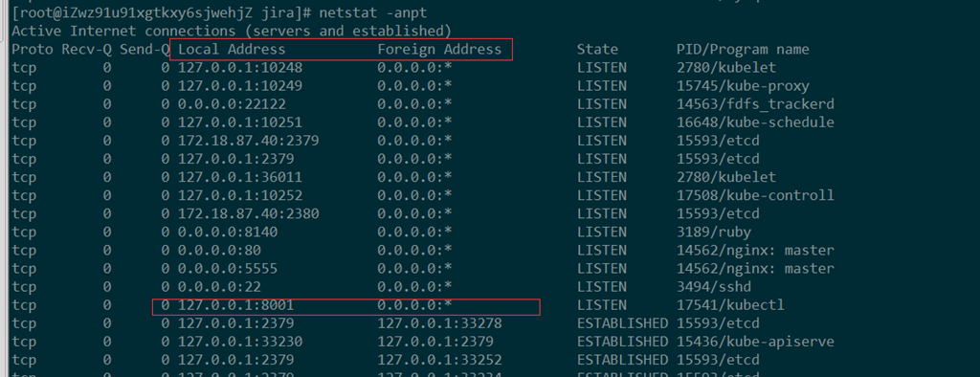The width and height of the screenshot is (980, 377).
Task: Click the '17508/kube-controll' program entry
Action: pos(755,196)
